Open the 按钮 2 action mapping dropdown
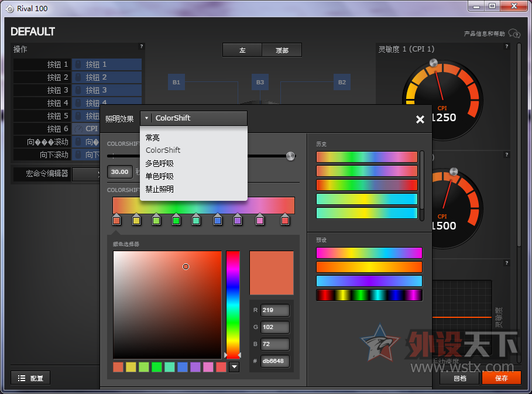 [x=107, y=77]
